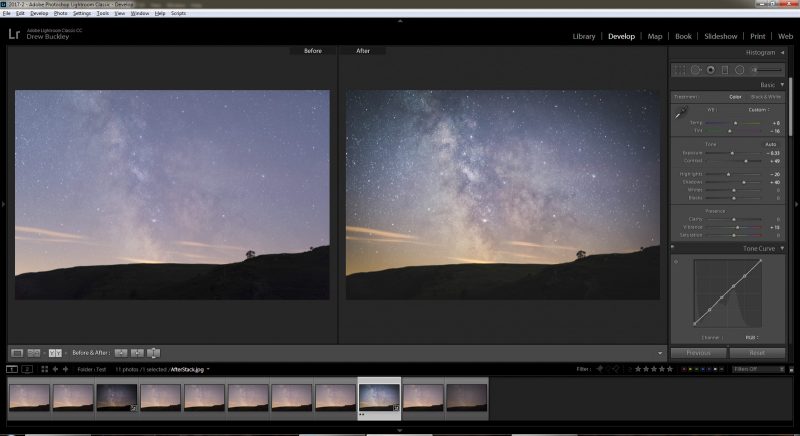Open the Filters Off dropdown

[x=758, y=369]
